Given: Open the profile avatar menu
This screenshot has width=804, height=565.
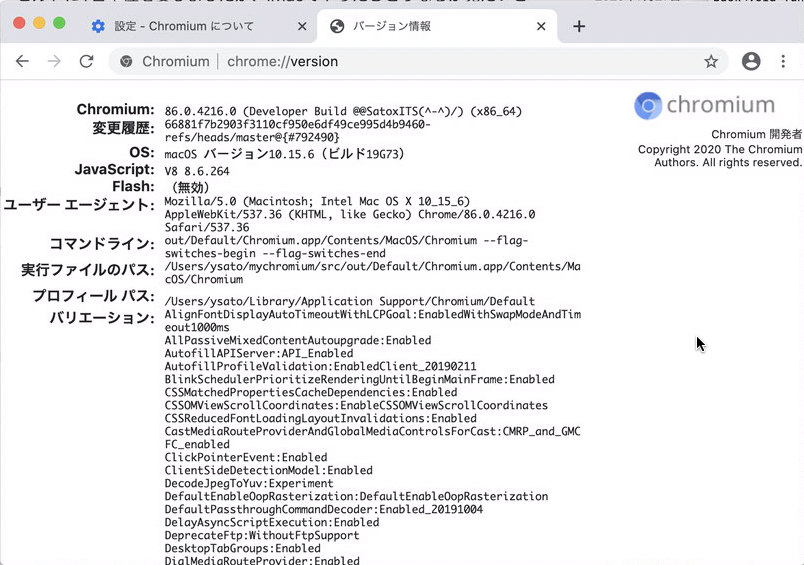Looking at the screenshot, I should [751, 61].
